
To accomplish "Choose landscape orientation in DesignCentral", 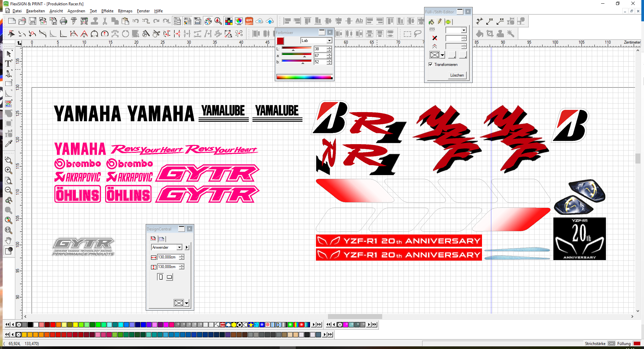I will point(169,277).
